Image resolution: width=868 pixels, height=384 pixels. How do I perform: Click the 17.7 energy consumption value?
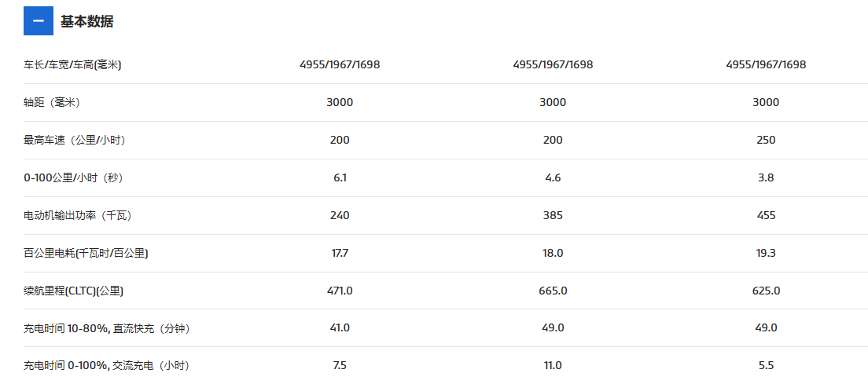[x=340, y=253]
